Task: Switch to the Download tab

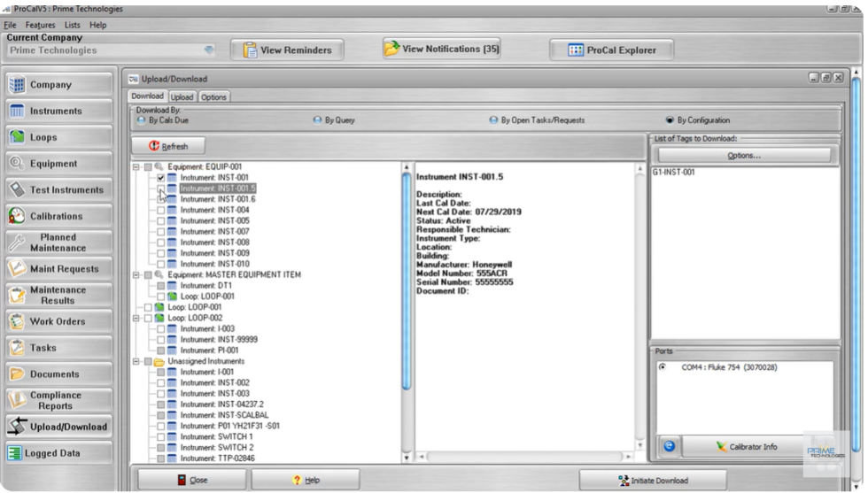Action: [147, 96]
